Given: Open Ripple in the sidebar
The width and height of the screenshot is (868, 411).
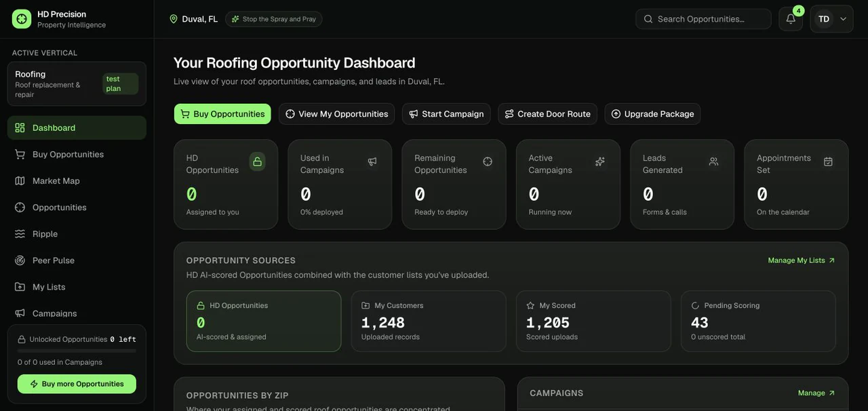Looking at the screenshot, I should click(x=77, y=233).
